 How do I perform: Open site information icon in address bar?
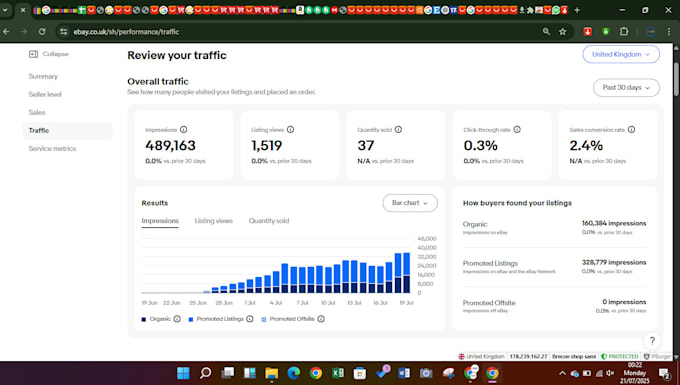point(64,32)
